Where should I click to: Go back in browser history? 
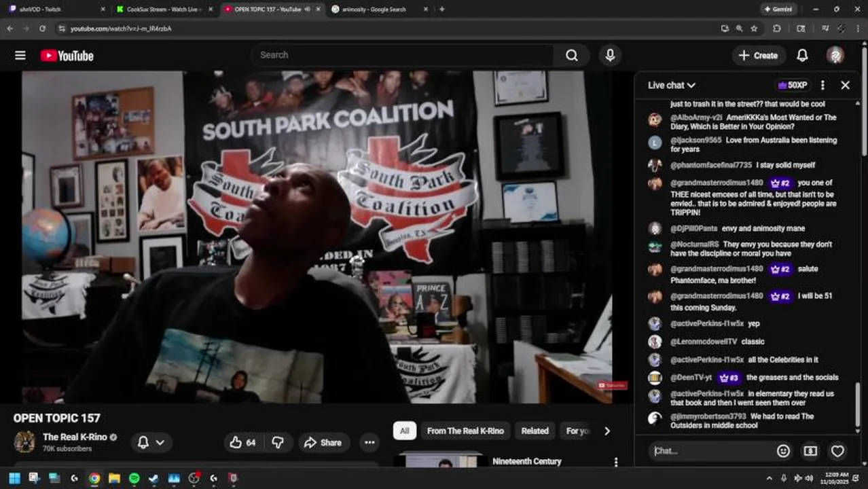[x=10, y=29]
